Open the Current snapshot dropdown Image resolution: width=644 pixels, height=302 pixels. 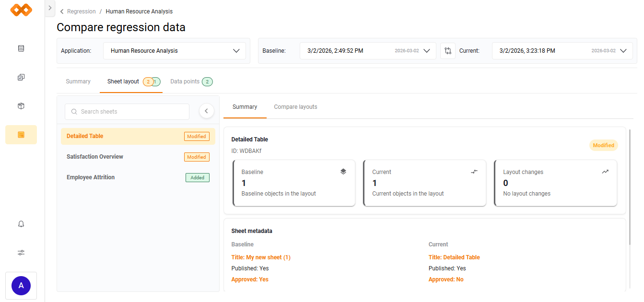pos(562,51)
